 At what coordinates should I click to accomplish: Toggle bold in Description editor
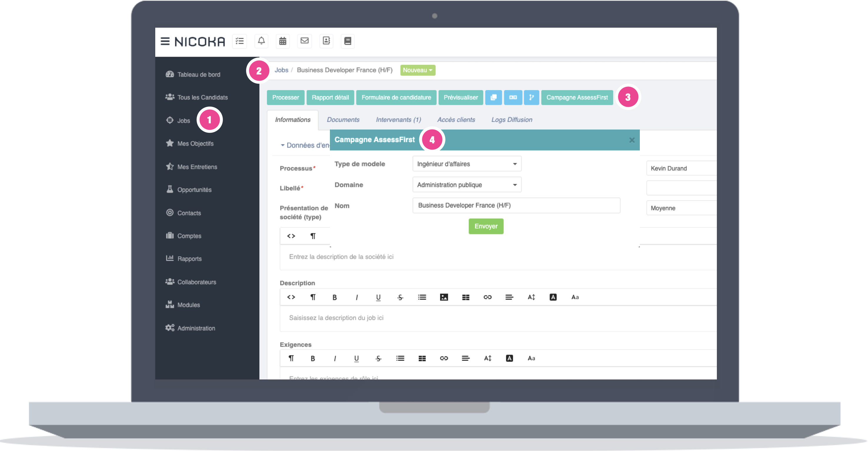(335, 297)
